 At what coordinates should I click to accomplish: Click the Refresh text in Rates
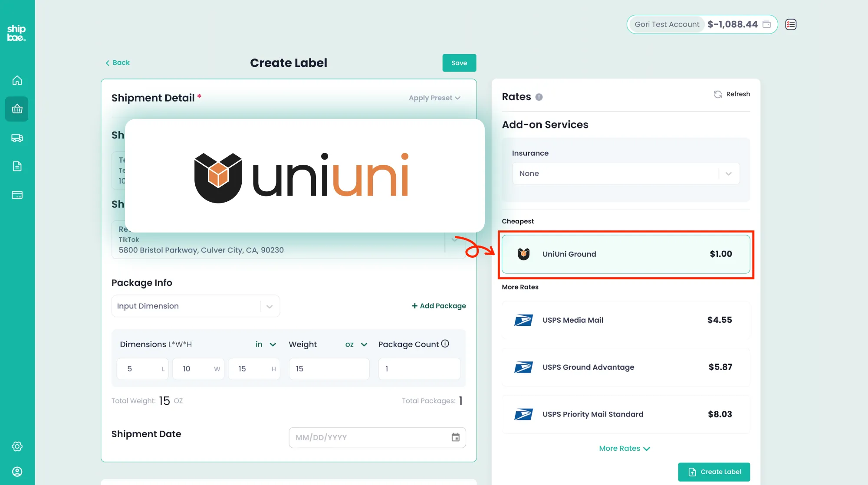point(738,94)
